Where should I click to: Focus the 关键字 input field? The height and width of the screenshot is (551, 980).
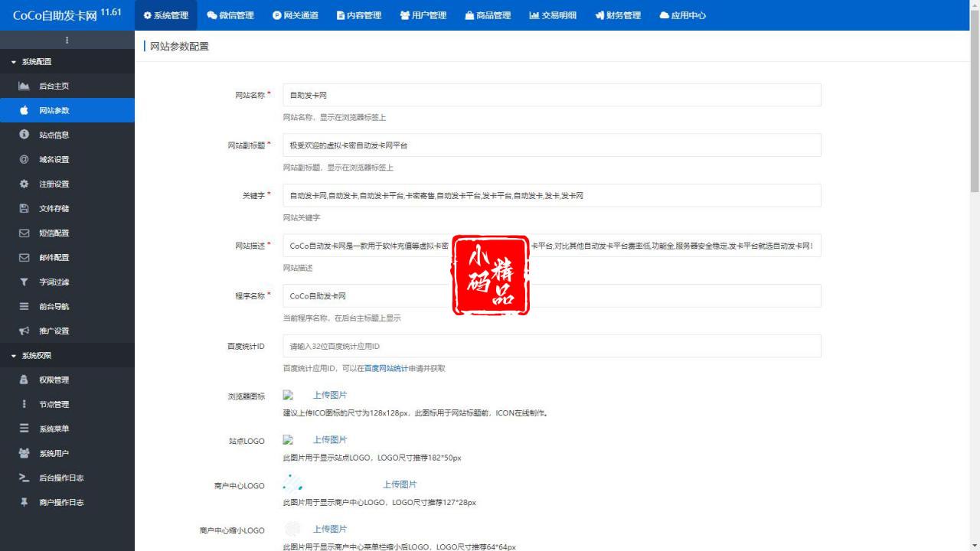point(552,195)
